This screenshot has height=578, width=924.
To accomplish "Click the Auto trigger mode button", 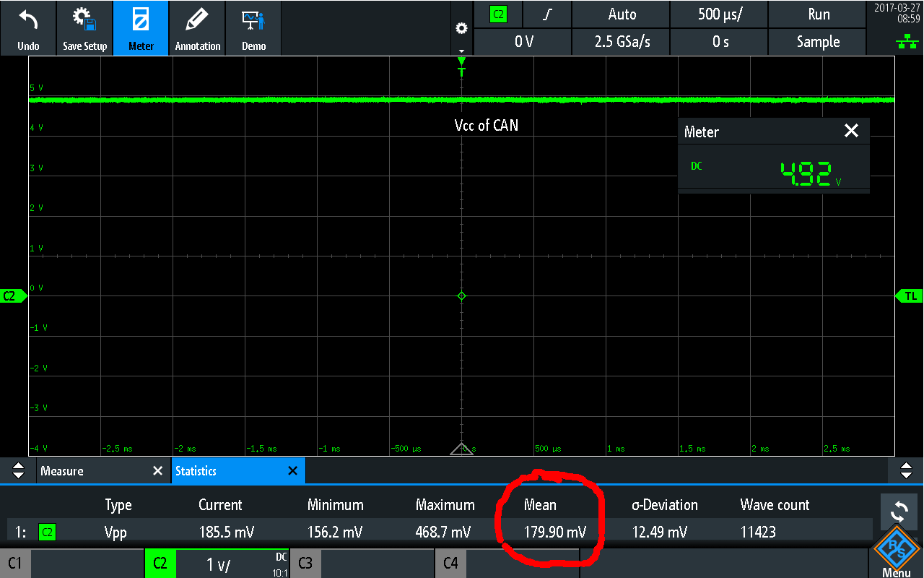I will point(622,14).
